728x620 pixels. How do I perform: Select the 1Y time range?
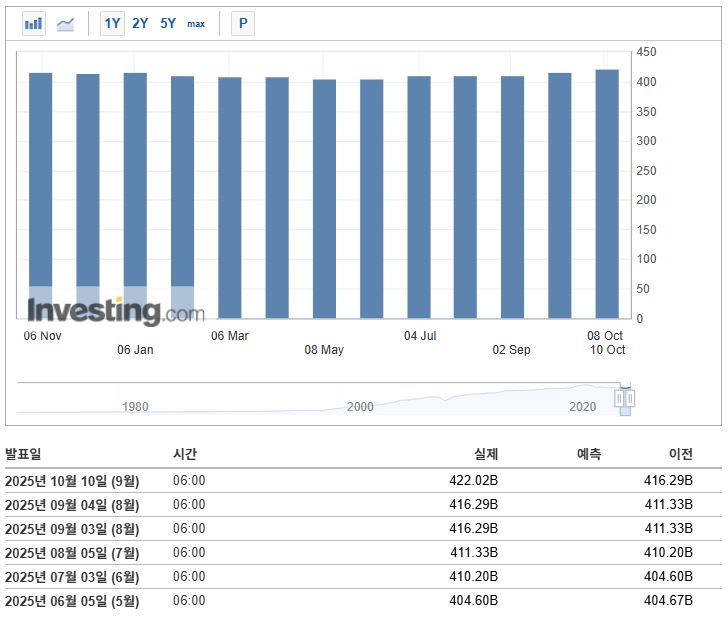(112, 23)
